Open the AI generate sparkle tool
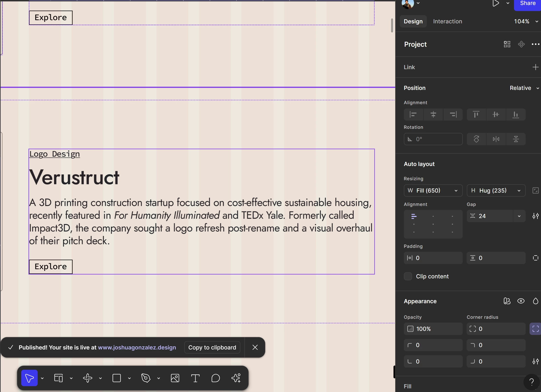Image resolution: width=541 pixels, height=392 pixels. pyautogui.click(x=236, y=378)
